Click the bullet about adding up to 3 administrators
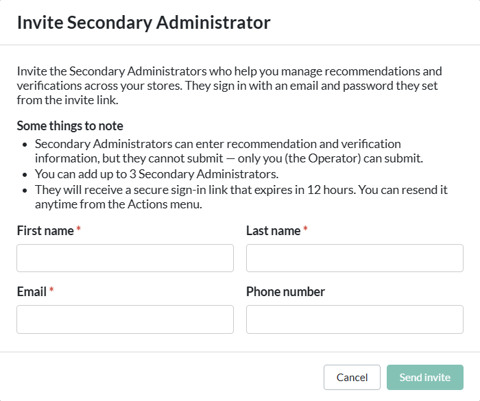Screen dimensions: 480x401 157,174
